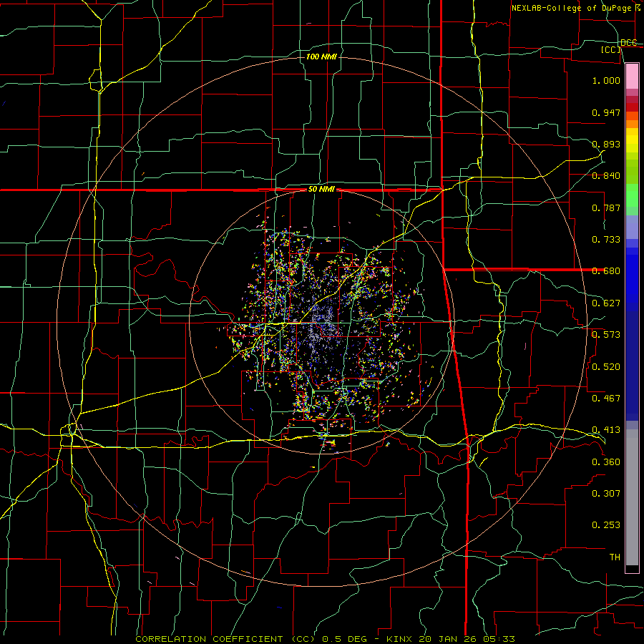Select the 0.733 legend value
Image resolution: width=644 pixels, height=644 pixels.
click(606, 240)
